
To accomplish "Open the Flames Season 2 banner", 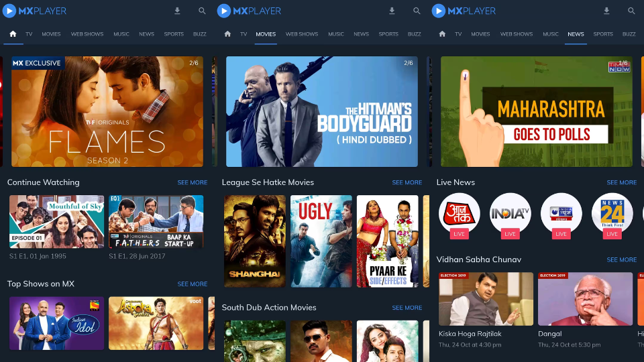I will [x=107, y=112].
